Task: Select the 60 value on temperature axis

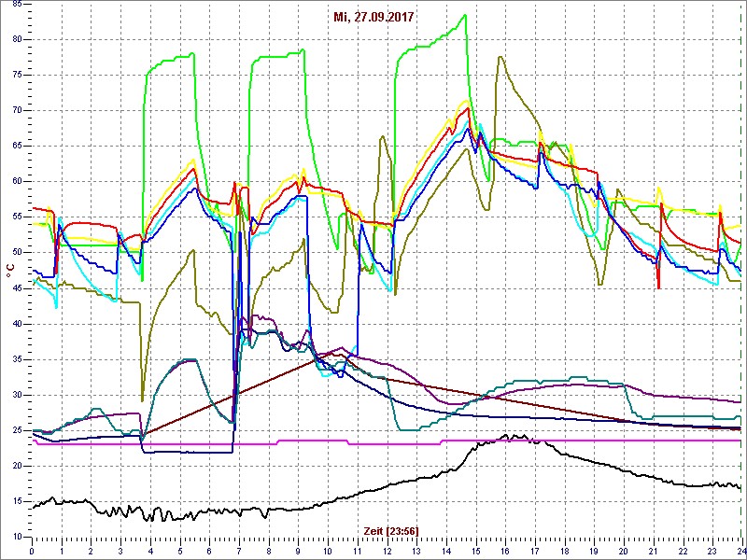Action: coord(16,181)
